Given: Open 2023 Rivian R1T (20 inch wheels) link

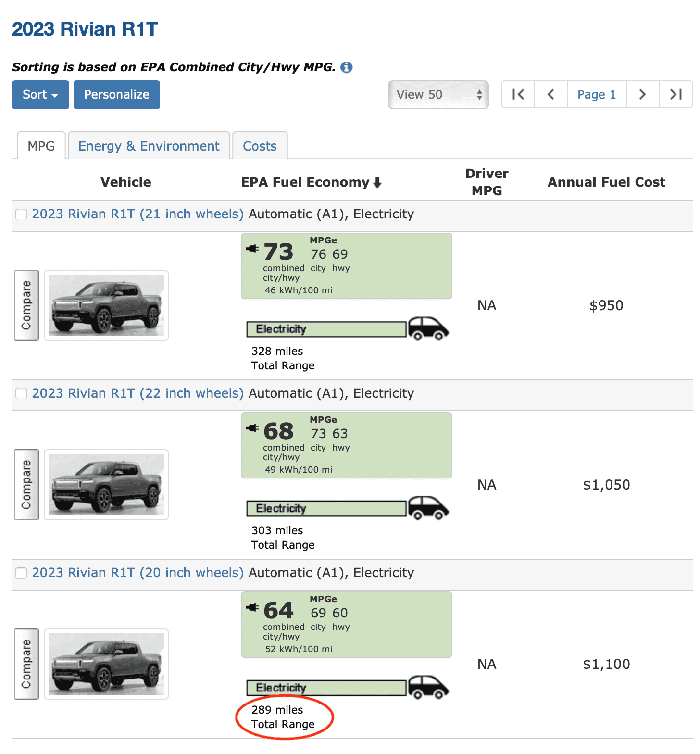Looking at the screenshot, I should coord(138,573).
